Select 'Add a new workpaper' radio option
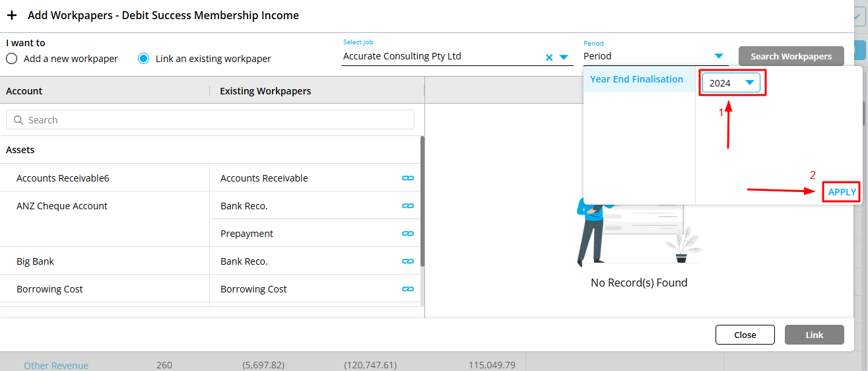Screen dimensions: 868x371 [11, 59]
